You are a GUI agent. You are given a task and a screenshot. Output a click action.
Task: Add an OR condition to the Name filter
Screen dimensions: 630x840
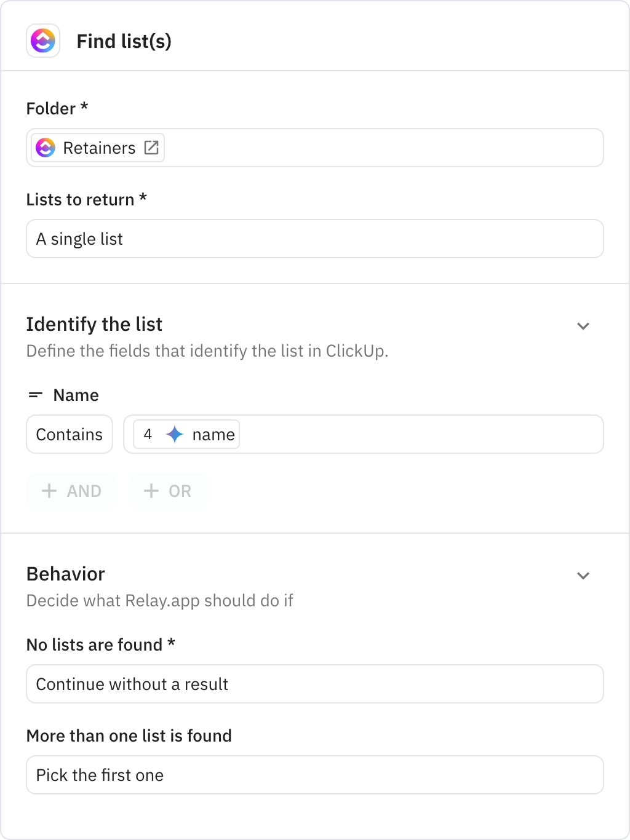[x=167, y=491]
